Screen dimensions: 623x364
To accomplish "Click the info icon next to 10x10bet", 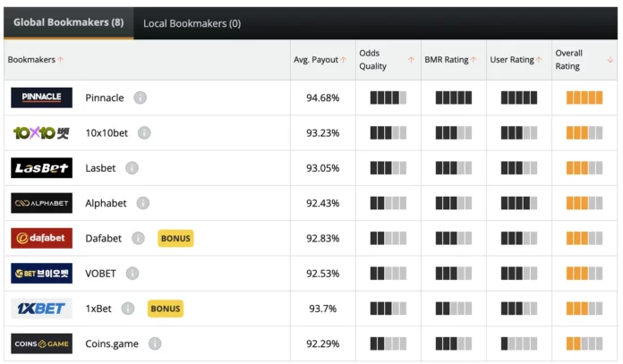I will click(144, 132).
